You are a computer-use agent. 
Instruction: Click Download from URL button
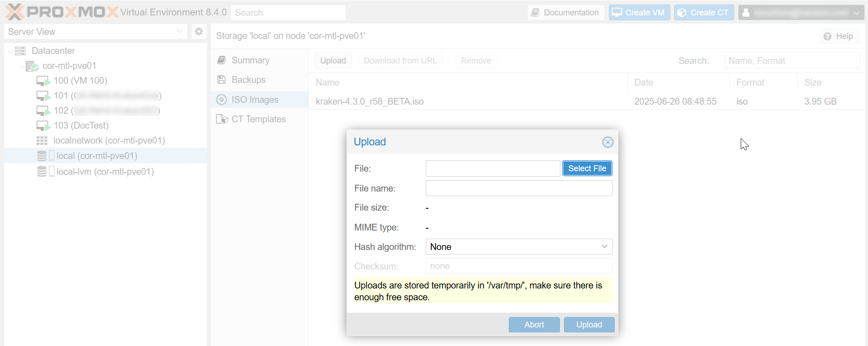pyautogui.click(x=400, y=61)
